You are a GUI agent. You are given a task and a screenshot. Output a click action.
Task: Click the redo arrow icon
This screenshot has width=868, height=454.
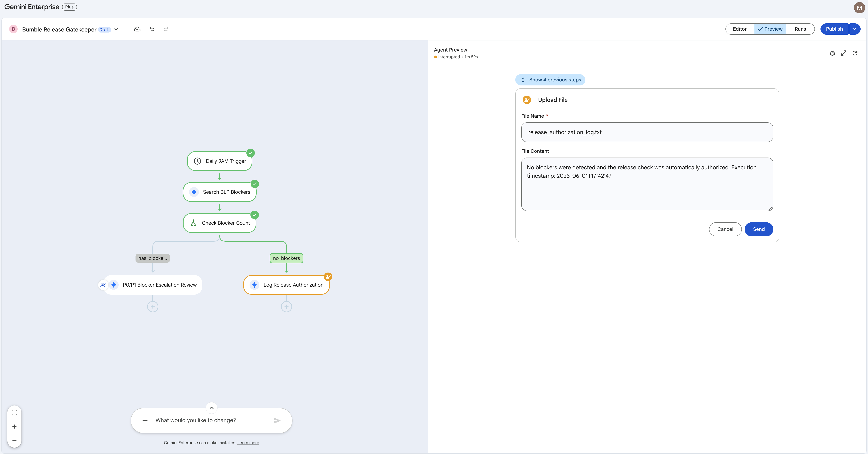pos(166,29)
